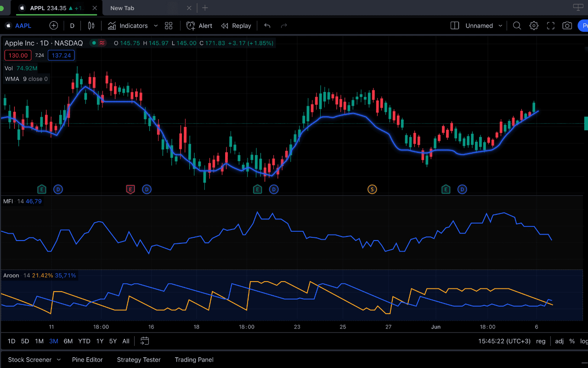
Task: Open the Trading Panel tab
Action: pyautogui.click(x=194, y=360)
